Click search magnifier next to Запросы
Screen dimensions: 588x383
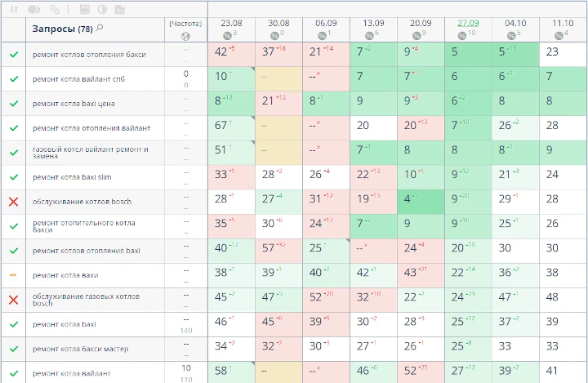click(x=100, y=28)
